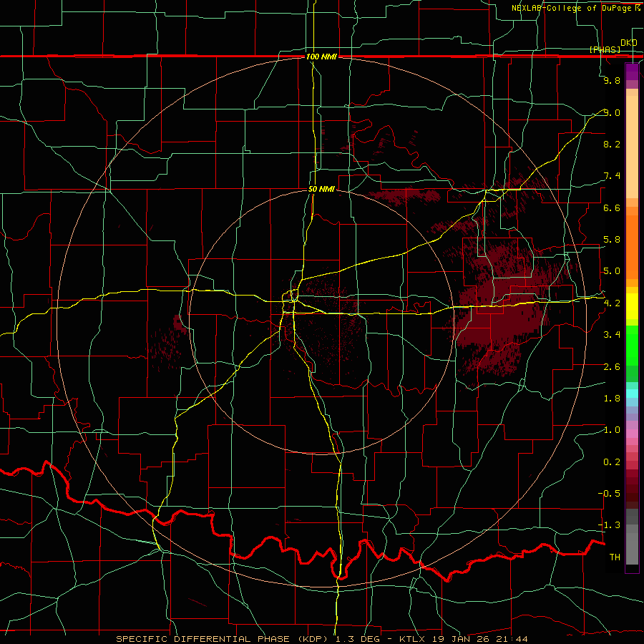Click the 2.6 scale value

click(x=612, y=367)
